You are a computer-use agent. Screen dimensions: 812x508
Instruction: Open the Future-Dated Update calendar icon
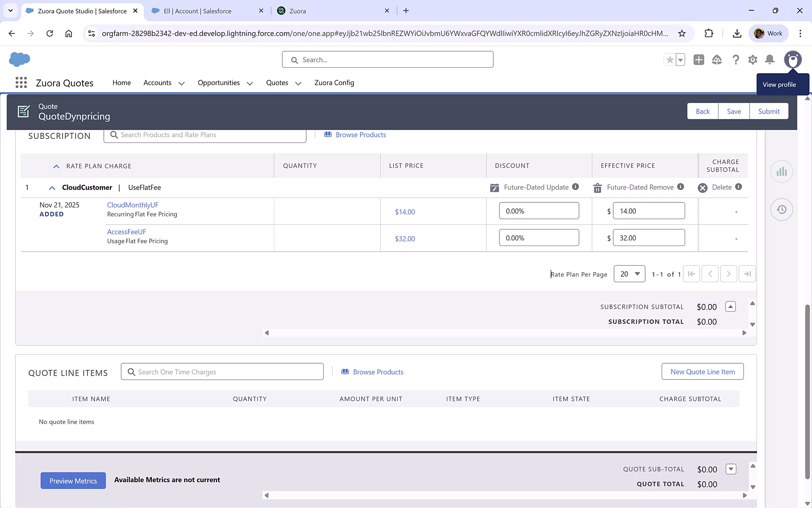coord(494,187)
